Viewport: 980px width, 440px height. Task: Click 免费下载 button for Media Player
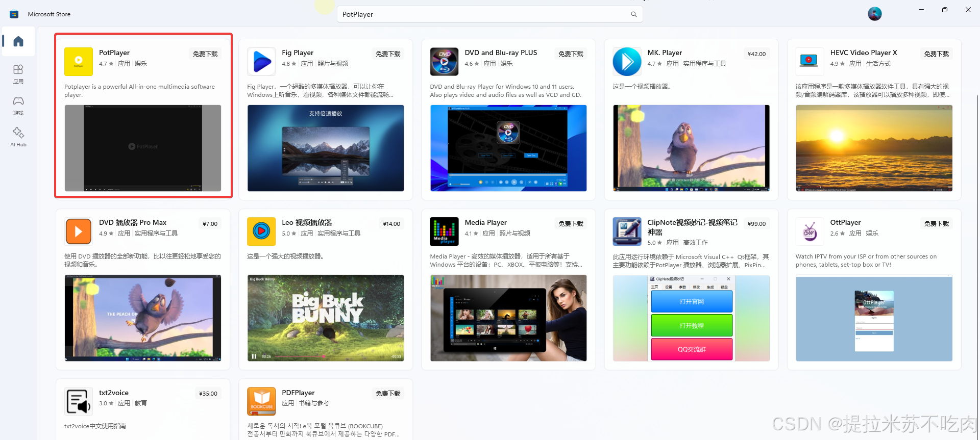point(571,224)
